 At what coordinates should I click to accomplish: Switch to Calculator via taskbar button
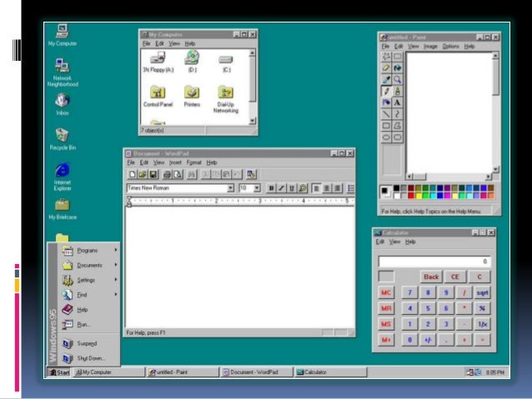[331, 372]
